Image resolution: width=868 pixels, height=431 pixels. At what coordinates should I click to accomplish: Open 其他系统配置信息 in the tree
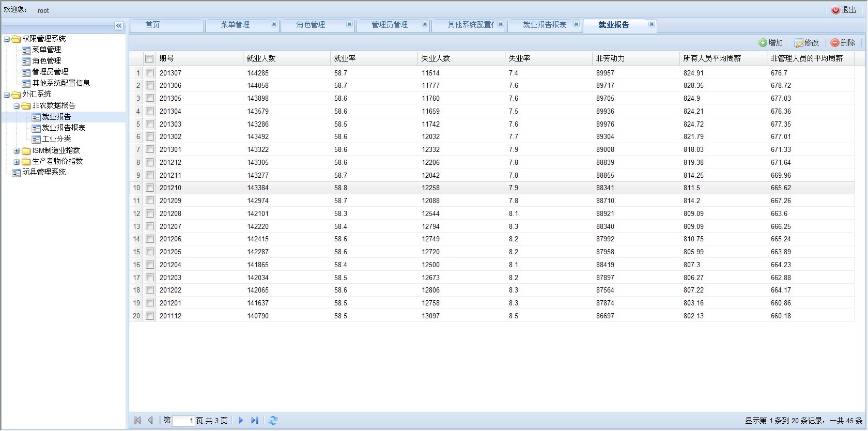[x=61, y=83]
